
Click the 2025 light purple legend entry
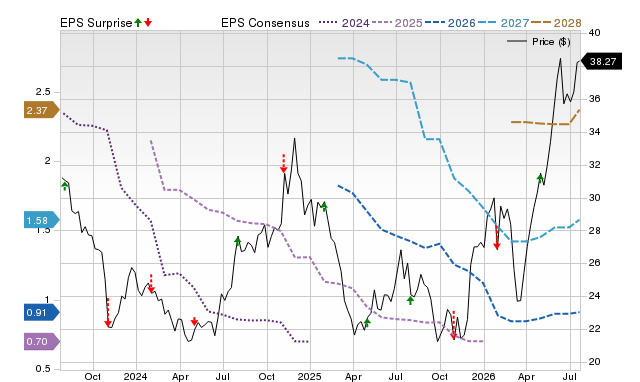397,23
